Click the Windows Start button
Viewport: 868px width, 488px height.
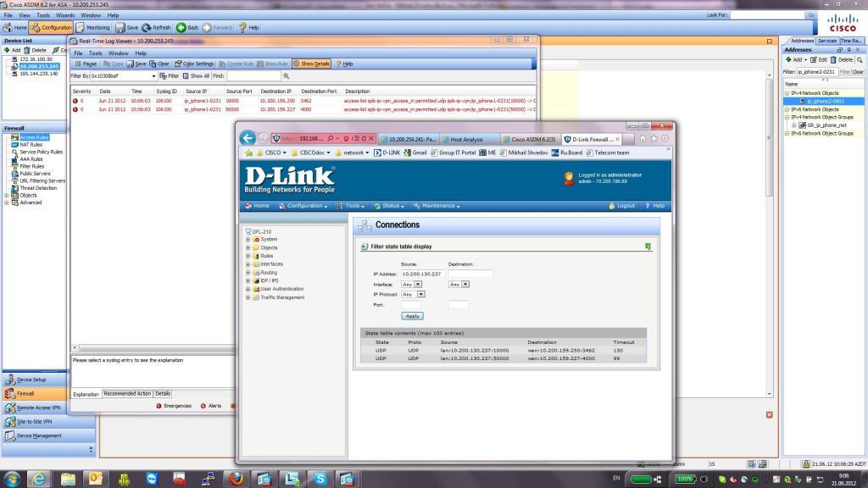pos(12,479)
